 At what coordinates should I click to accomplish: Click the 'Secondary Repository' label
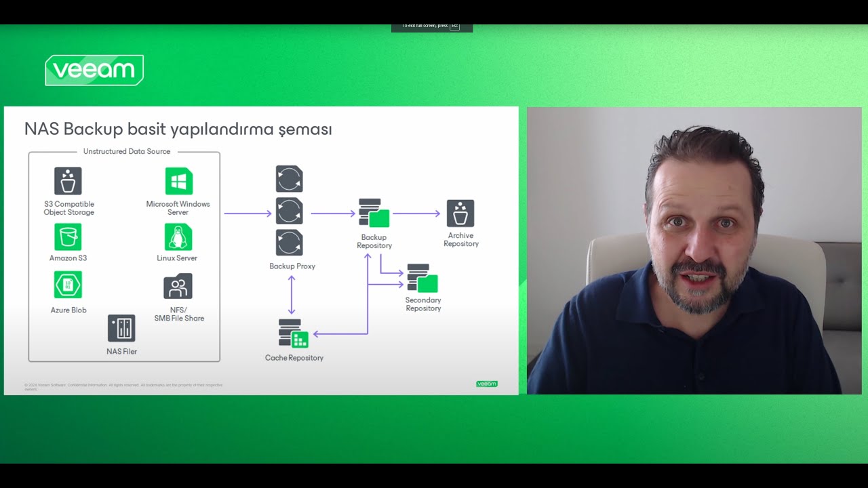click(x=423, y=304)
